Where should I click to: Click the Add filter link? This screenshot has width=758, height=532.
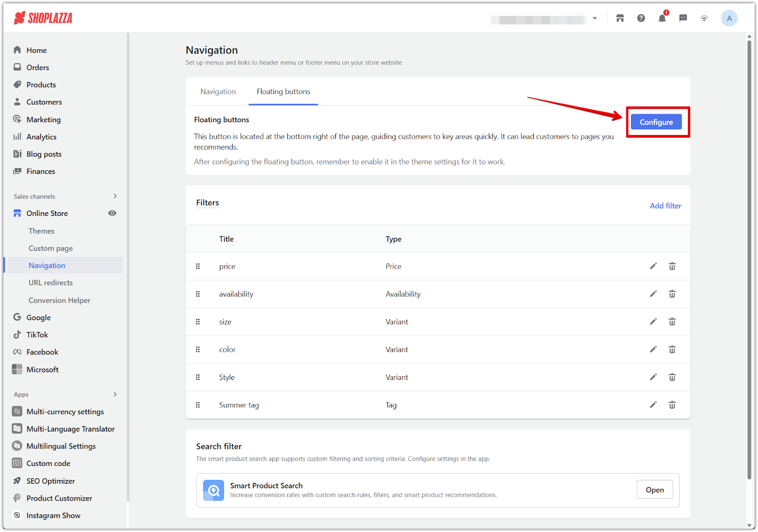(665, 206)
